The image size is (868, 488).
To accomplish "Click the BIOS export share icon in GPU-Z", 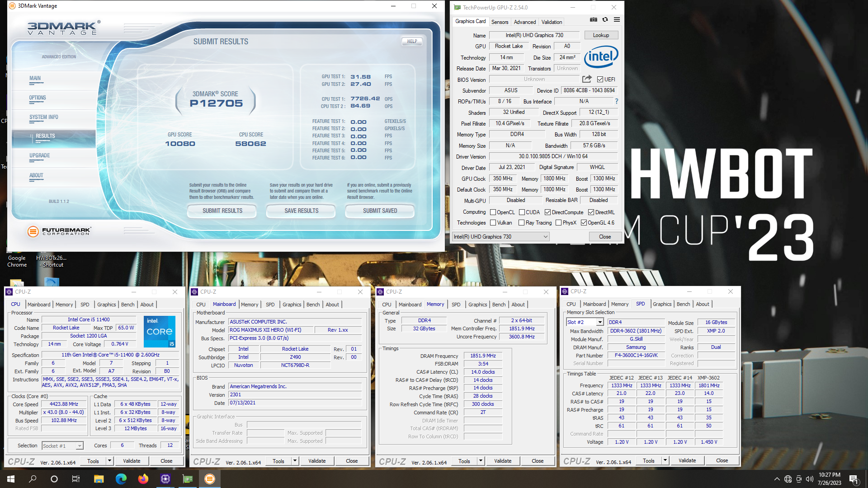I will point(587,79).
